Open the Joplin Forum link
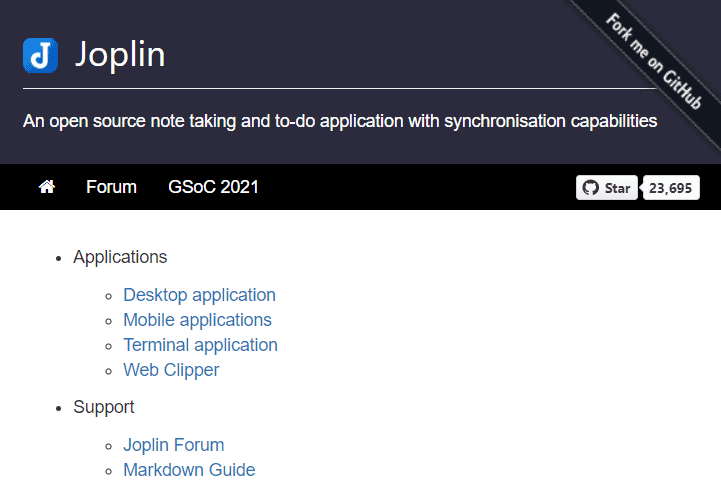 pyautogui.click(x=174, y=445)
